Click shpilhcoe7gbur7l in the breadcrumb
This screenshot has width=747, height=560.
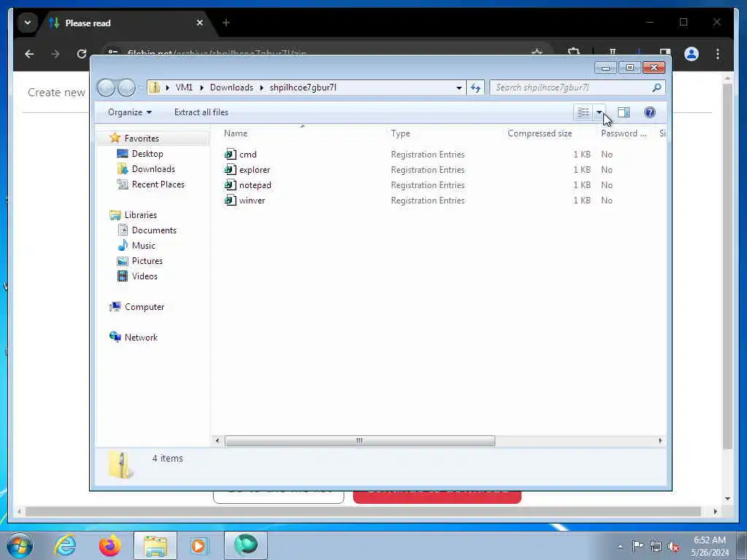(x=303, y=87)
